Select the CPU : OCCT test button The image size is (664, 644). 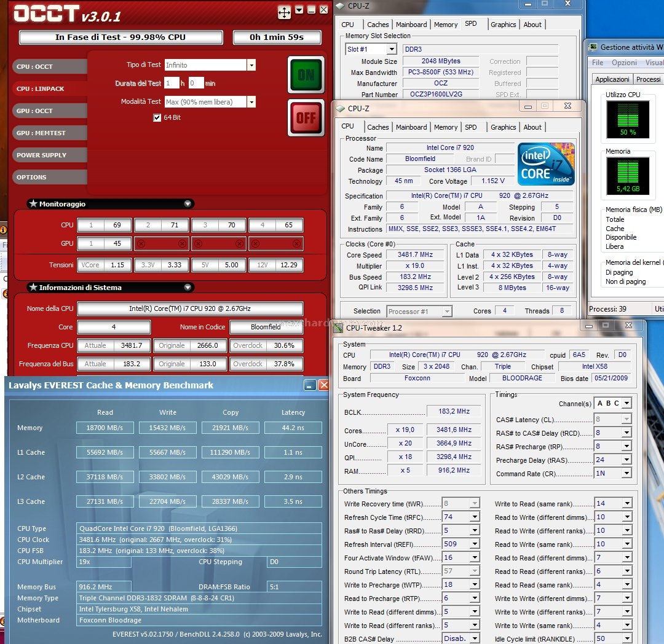click(x=50, y=66)
